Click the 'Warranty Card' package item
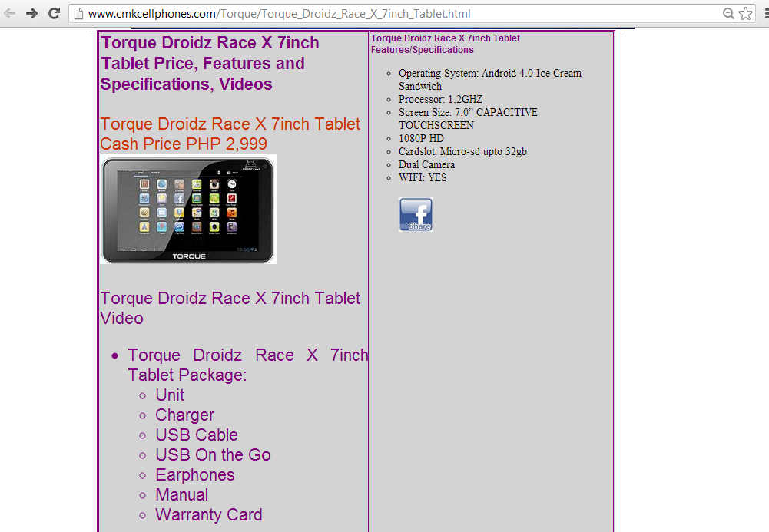The width and height of the screenshot is (769, 532). point(209,515)
